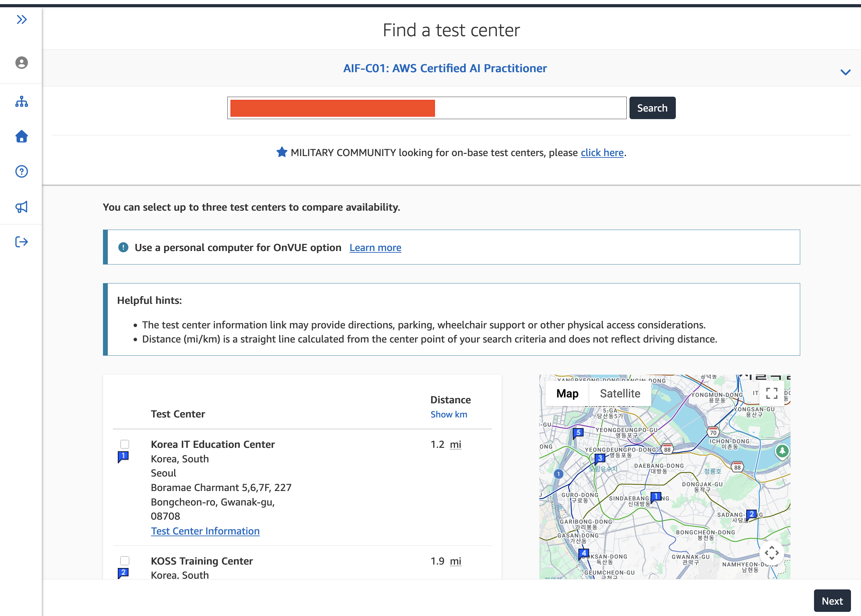Open the sitemap hierarchy icon in sidebar
Viewport: 861px width, 616px height.
[22, 101]
